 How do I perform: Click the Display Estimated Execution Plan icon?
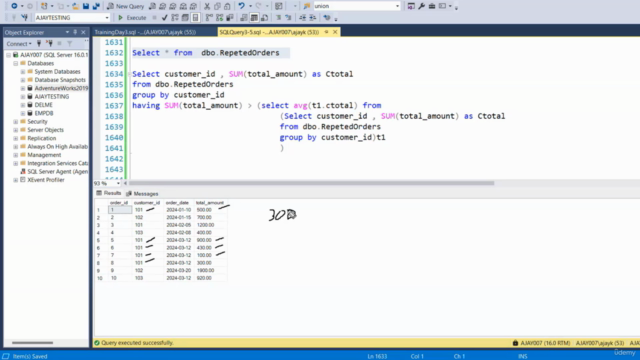point(175,18)
